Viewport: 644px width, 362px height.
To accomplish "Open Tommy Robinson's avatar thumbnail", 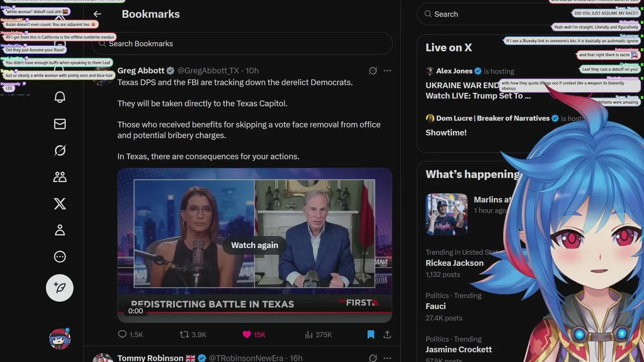I will [x=103, y=357].
